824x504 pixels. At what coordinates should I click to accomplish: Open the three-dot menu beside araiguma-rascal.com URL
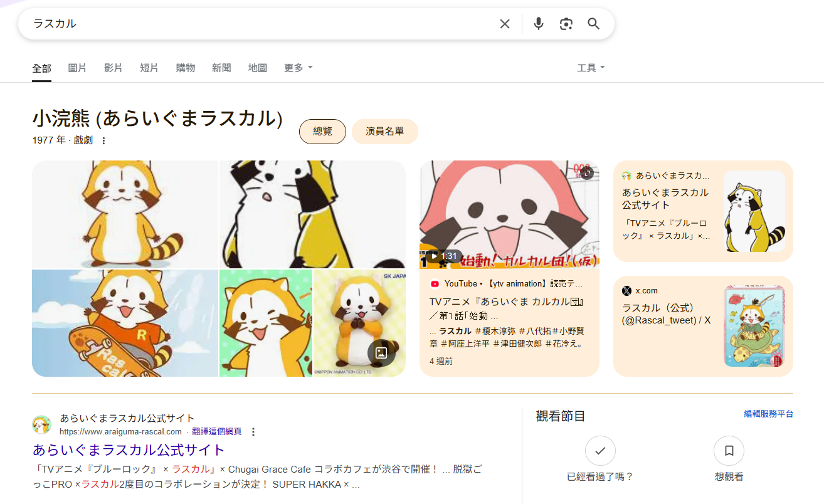253,432
